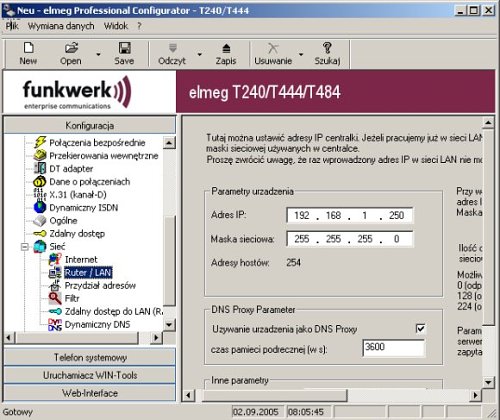The height and width of the screenshot is (420, 500).
Task: Click the 02.09.2005 date in status bar
Action: pos(256,412)
